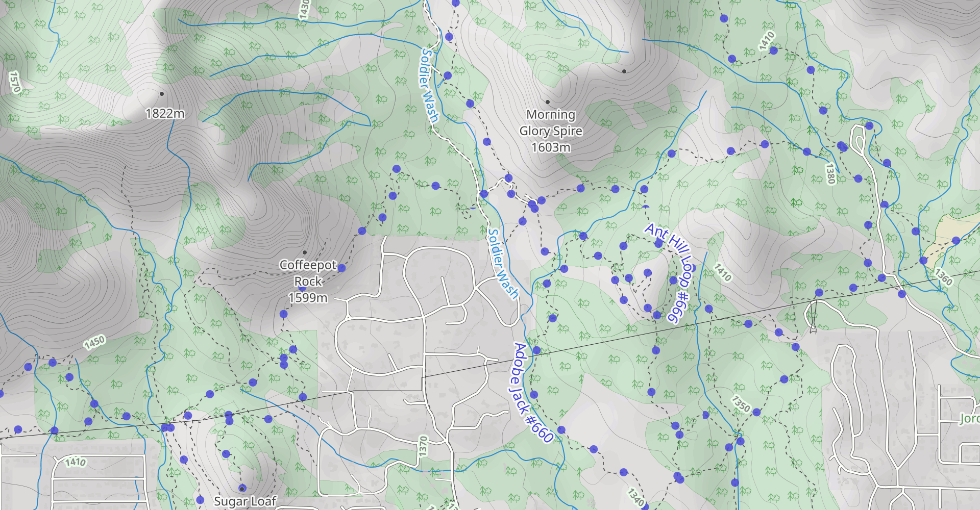Select the summit dot above the 1822m label
Viewport: 980px width, 510px height.
click(x=162, y=94)
